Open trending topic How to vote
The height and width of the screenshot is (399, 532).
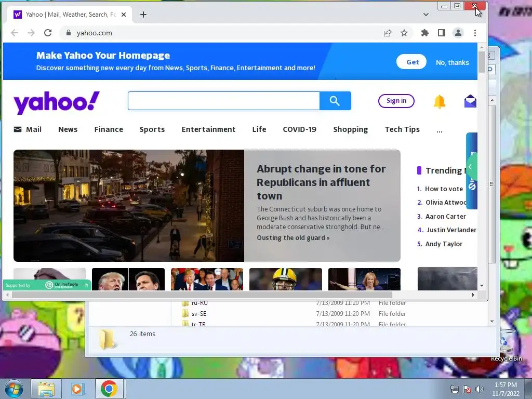click(444, 189)
